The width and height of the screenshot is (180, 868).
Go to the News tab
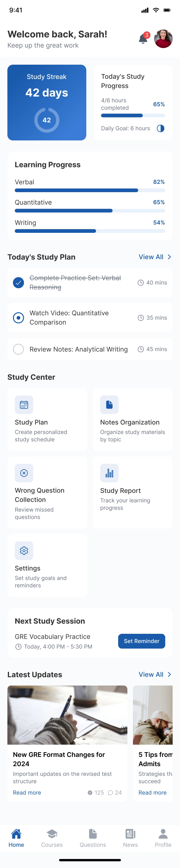[130, 837]
